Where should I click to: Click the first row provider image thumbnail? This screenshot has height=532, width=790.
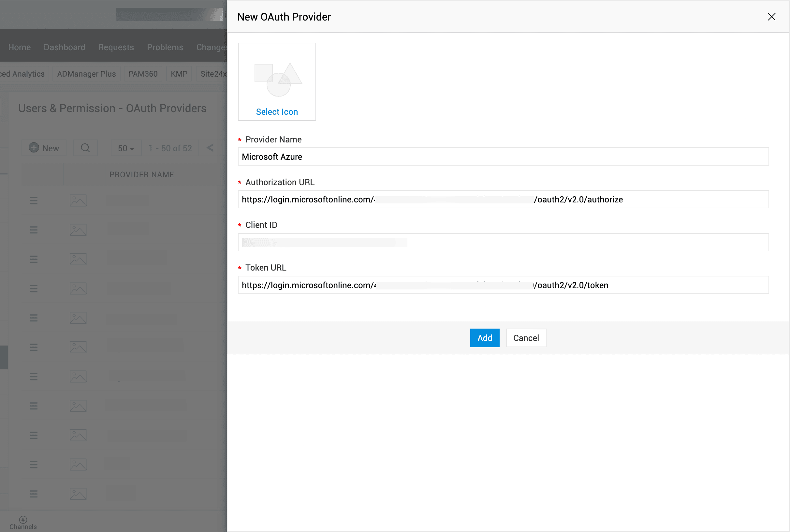tap(78, 200)
